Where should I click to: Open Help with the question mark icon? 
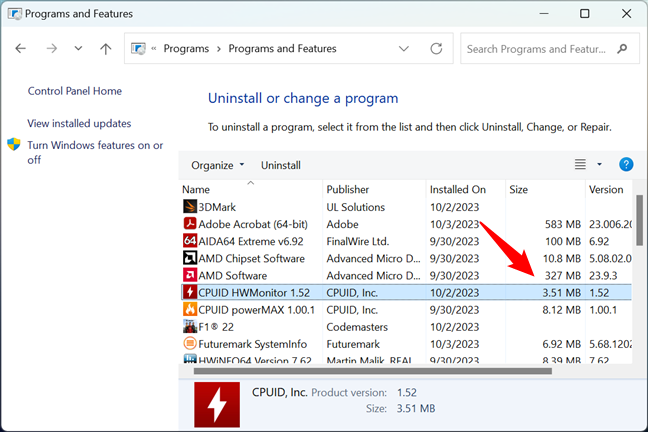coord(626,165)
